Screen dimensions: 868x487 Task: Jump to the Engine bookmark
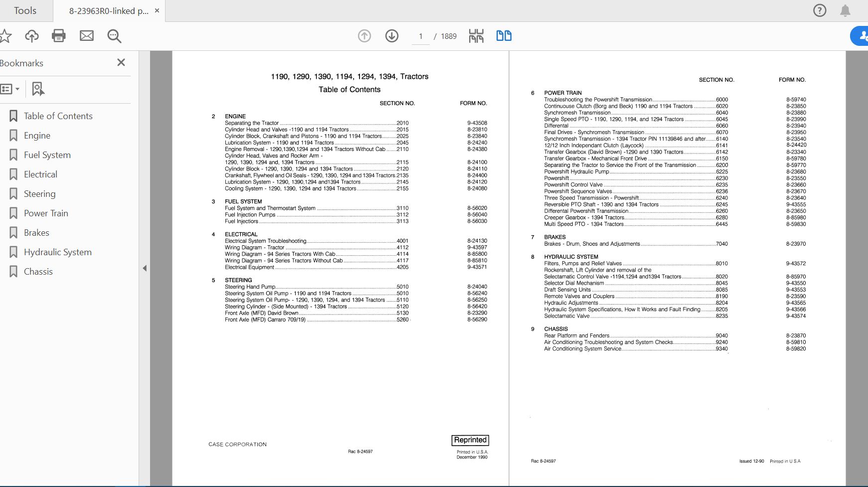[x=37, y=136]
